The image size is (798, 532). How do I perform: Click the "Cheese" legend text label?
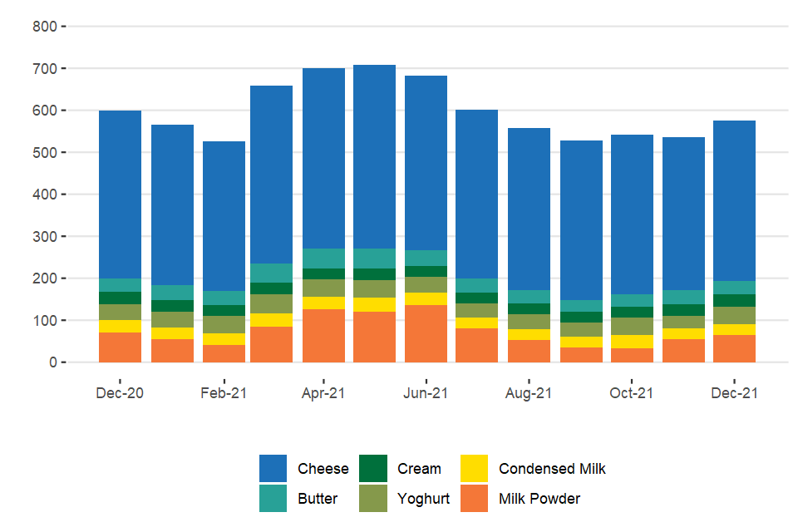coord(323,469)
